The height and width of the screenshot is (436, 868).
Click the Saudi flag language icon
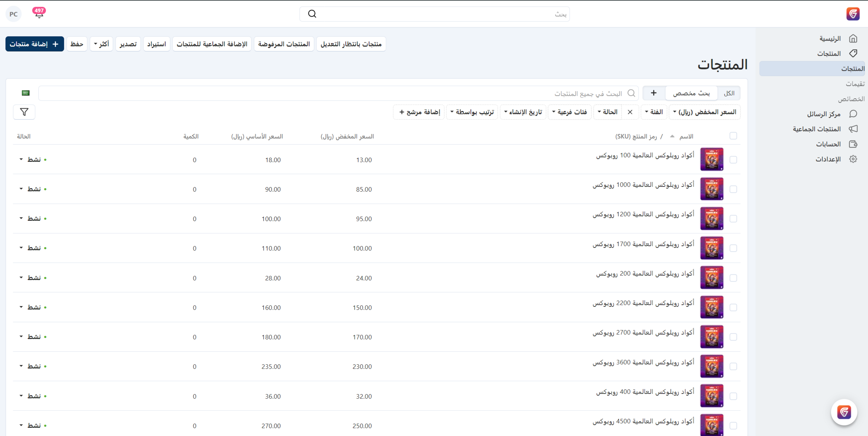[26, 93]
